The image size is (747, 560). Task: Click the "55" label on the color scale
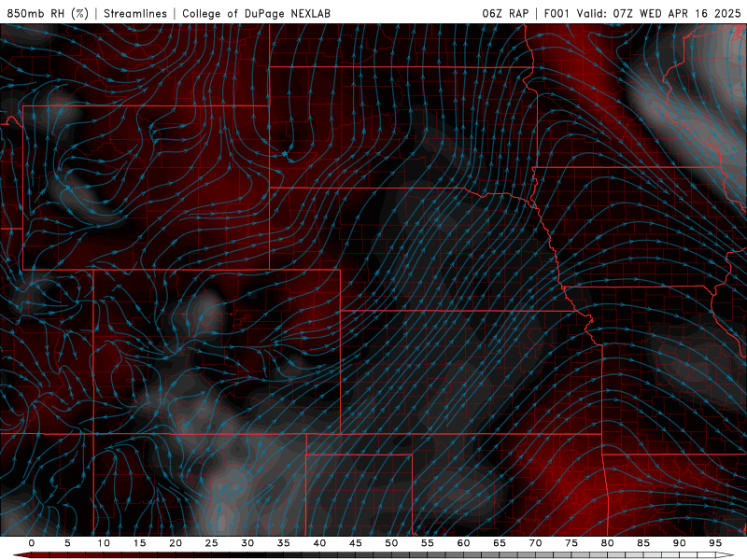tap(428, 543)
